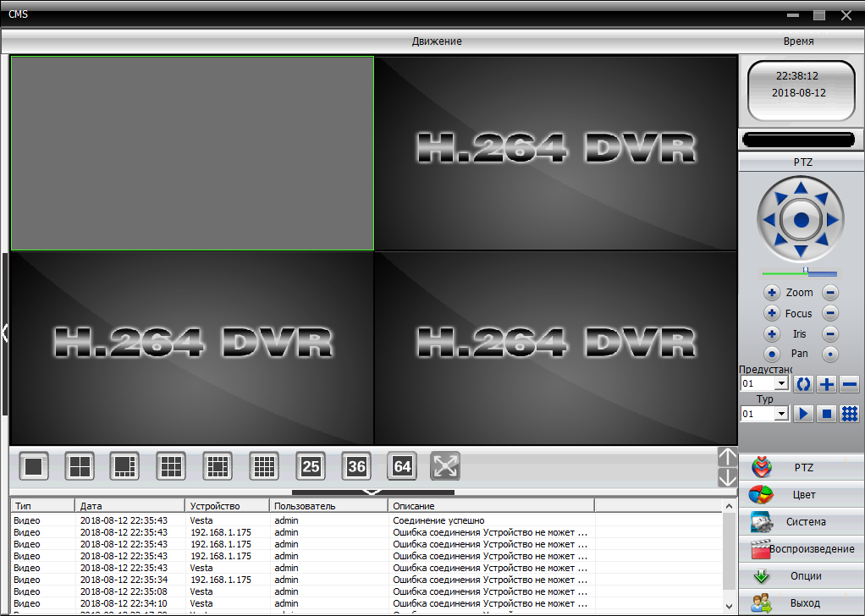The image size is (865, 616).
Task: Click the Focus minus button
Action: [x=830, y=314]
